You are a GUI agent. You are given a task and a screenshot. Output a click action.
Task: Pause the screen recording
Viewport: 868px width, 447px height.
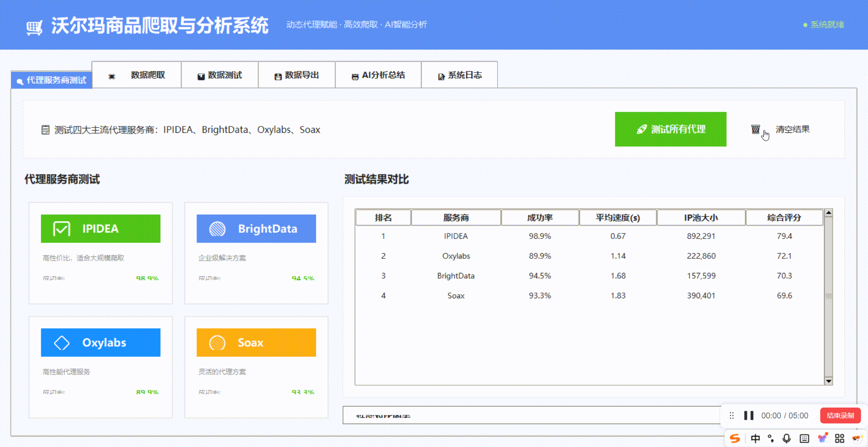point(749,416)
